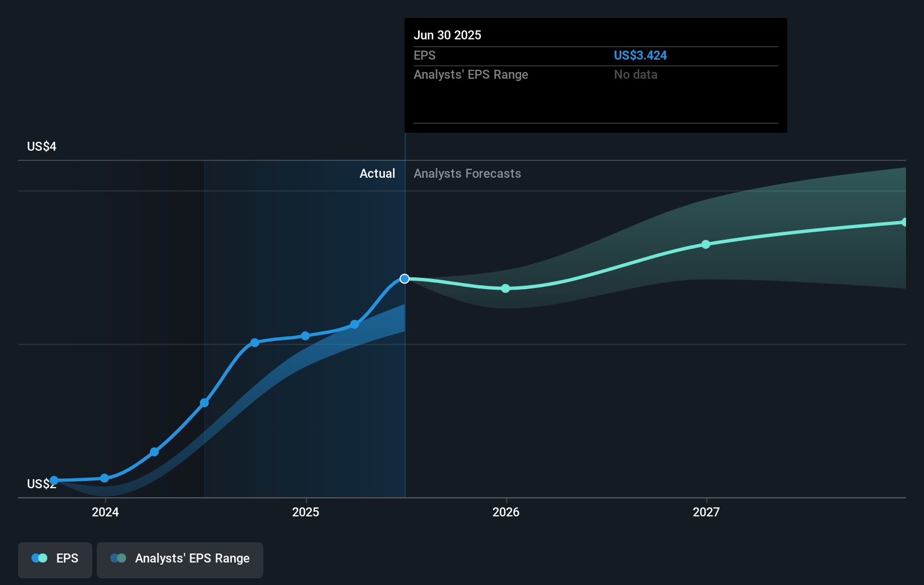Screen dimensions: 924x585
Task: Click the teal Analysts' EPS Range legend icon
Action: (x=118, y=558)
